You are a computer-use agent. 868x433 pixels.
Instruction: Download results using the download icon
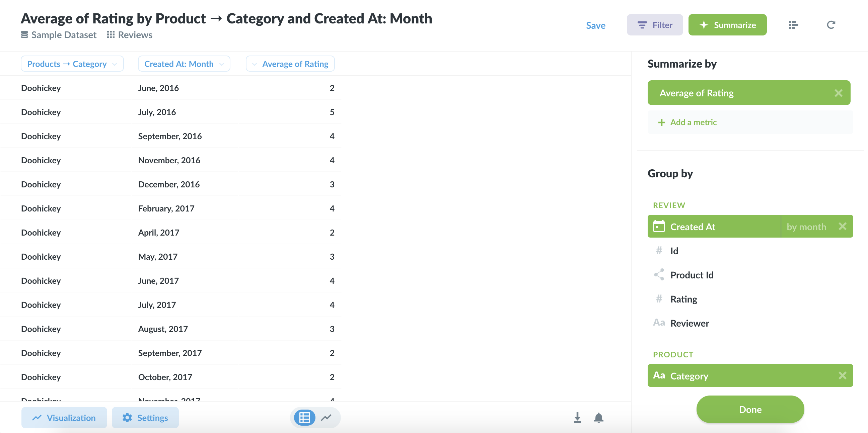pyautogui.click(x=577, y=418)
